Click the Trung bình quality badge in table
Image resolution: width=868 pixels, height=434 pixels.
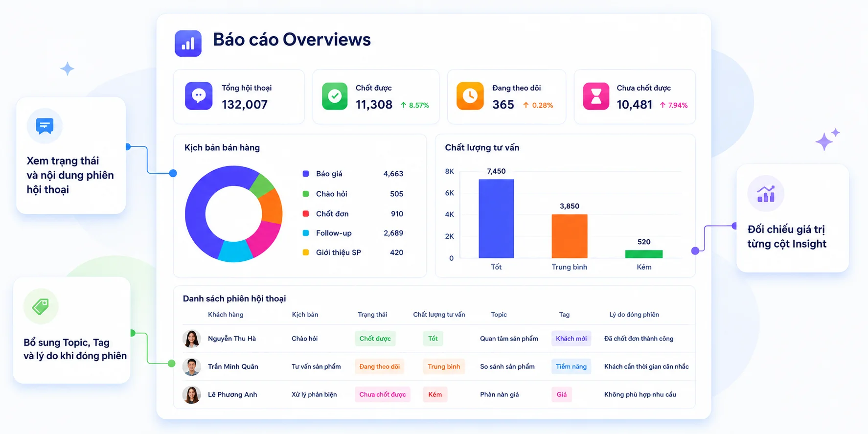(x=444, y=366)
